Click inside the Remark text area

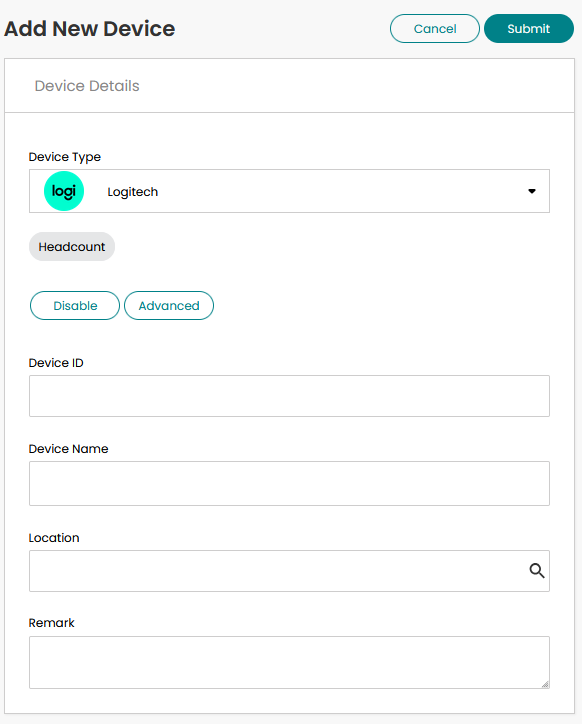pyautogui.click(x=289, y=663)
